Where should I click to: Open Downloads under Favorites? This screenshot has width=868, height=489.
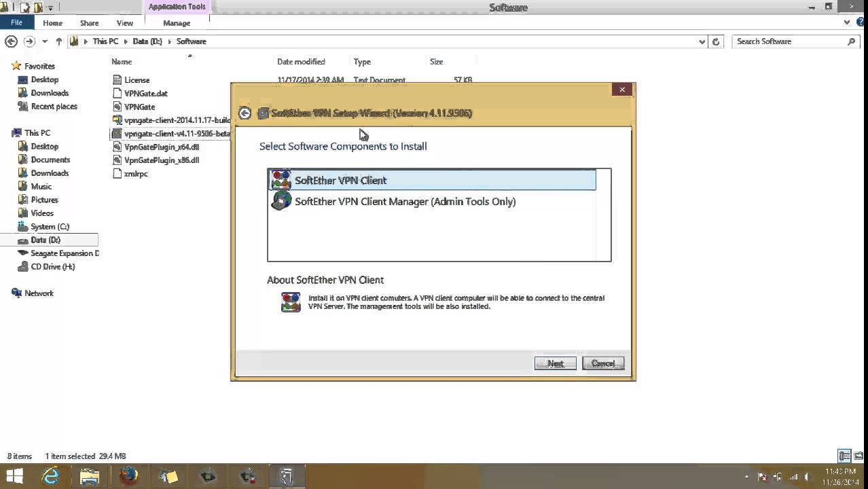[50, 93]
